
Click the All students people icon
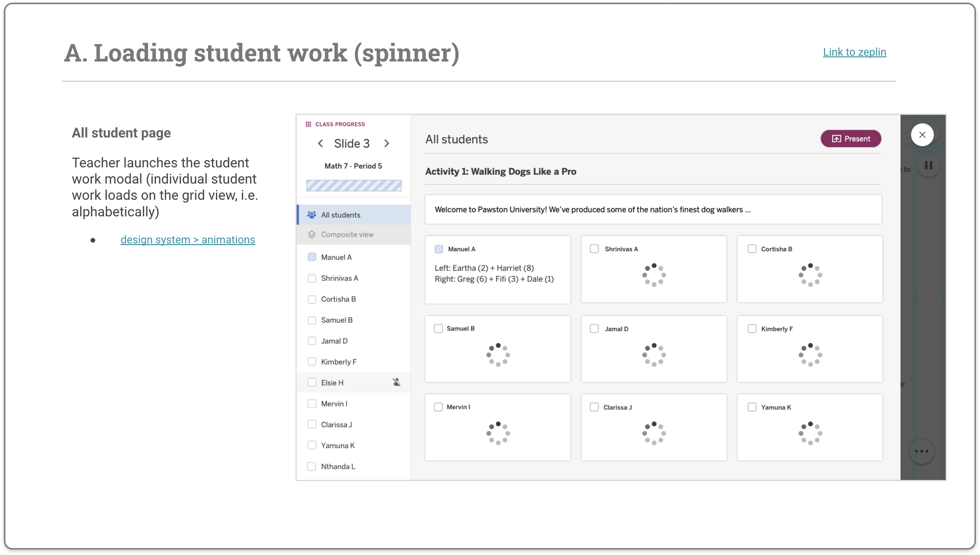(312, 215)
